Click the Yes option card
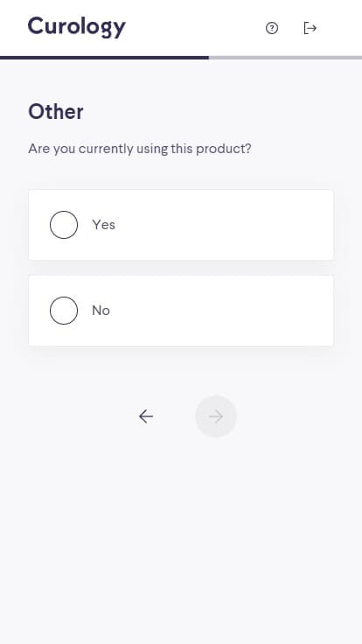Viewport: 362px width, 644px height. 181,225
